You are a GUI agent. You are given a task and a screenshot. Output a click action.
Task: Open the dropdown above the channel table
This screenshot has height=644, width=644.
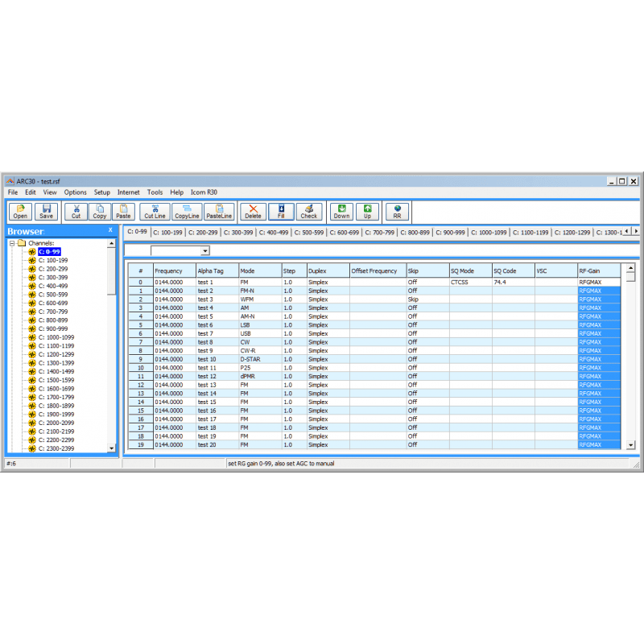point(205,250)
